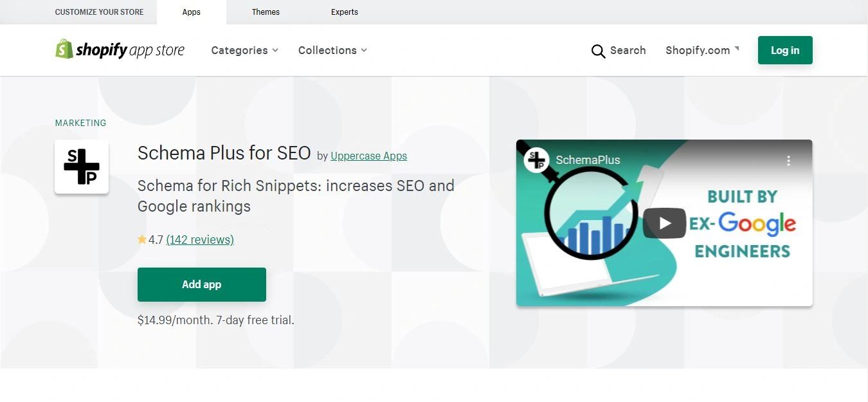The width and height of the screenshot is (868, 402).
Task: Click the 4.7 rating value
Action: coord(156,240)
